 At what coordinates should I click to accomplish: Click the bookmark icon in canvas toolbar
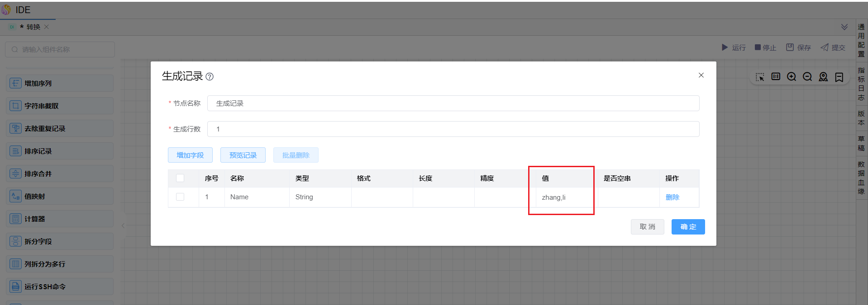coord(839,77)
